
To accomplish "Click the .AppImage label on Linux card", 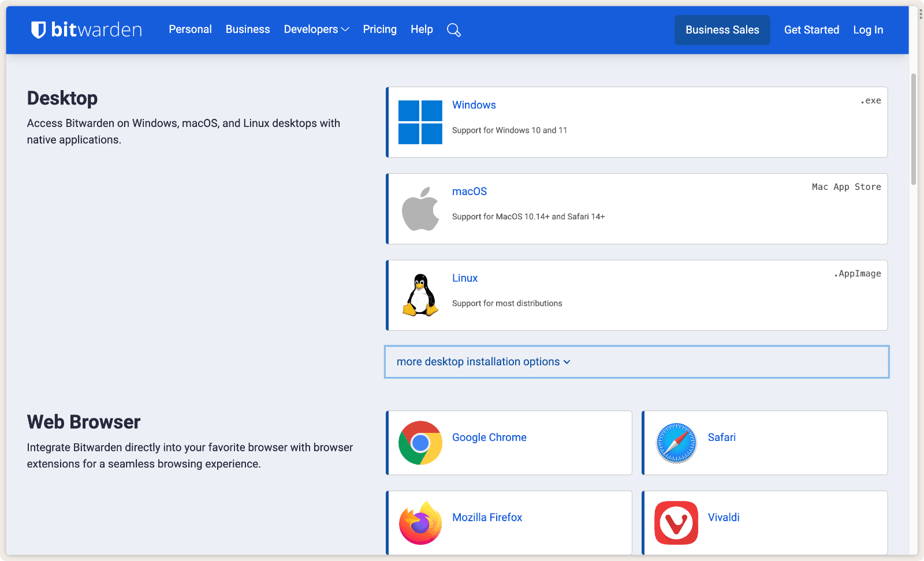I will tap(858, 274).
